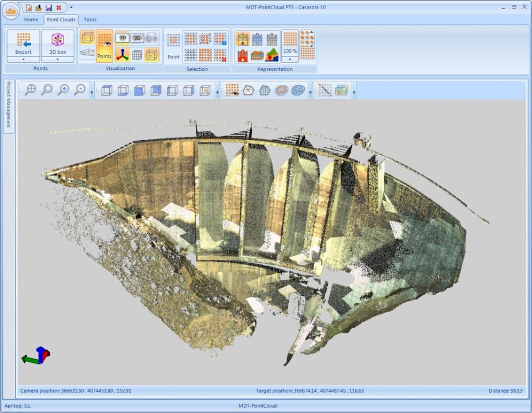Expand the 3D box dropdown arrow

point(58,59)
